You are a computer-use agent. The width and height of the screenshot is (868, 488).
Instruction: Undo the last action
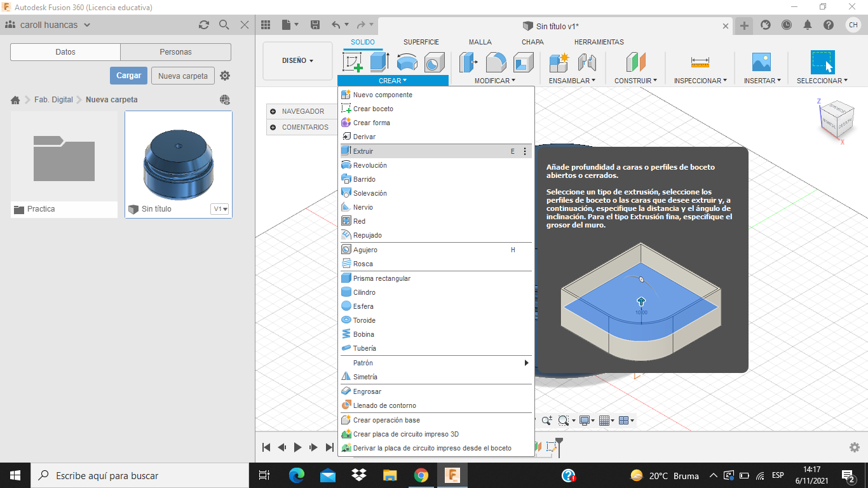336,25
